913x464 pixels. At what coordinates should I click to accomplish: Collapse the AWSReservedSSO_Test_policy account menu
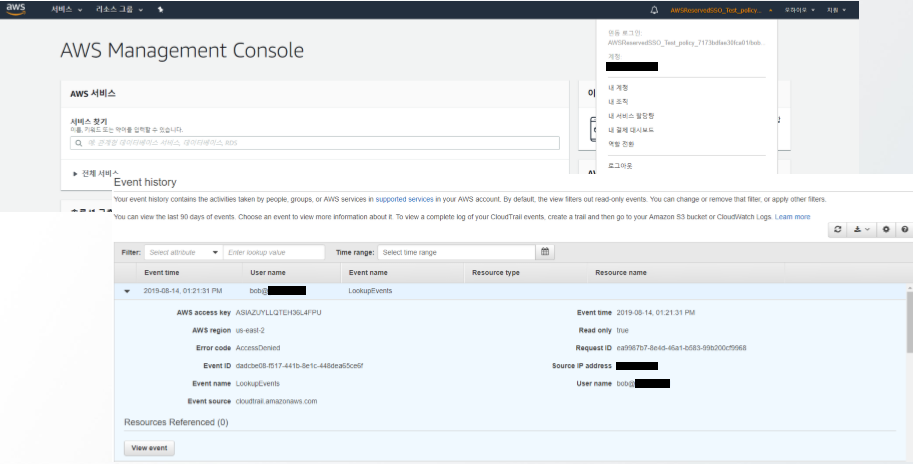point(721,10)
